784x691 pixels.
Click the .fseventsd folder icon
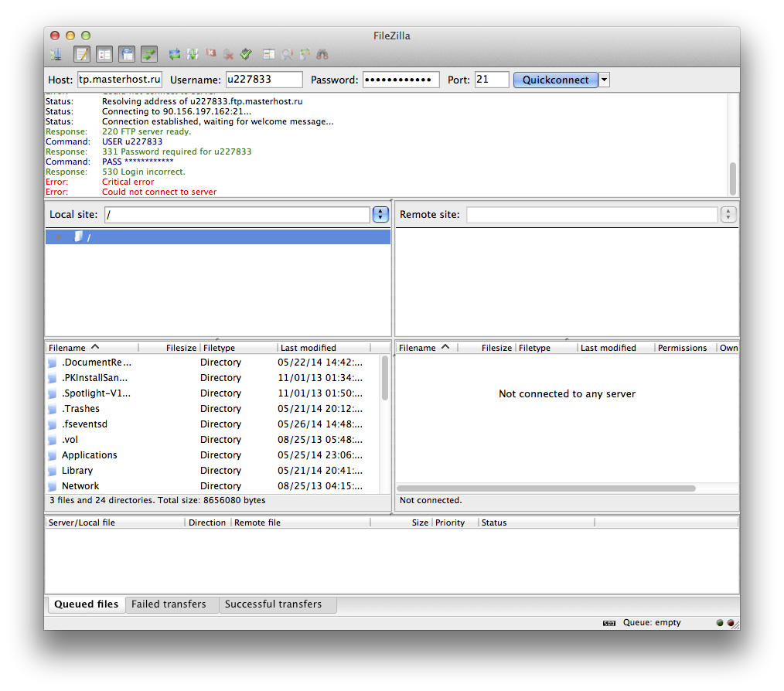[x=52, y=424]
